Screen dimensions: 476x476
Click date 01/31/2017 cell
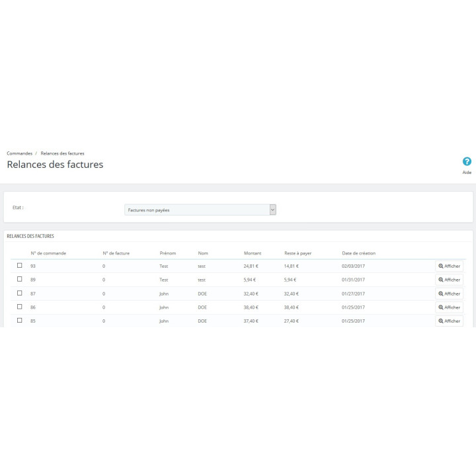point(353,280)
